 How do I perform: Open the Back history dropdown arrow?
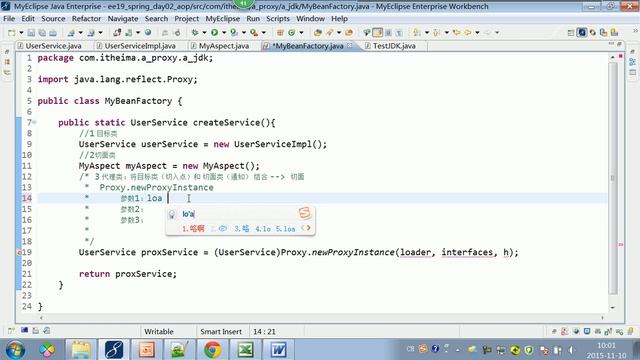coord(477,33)
